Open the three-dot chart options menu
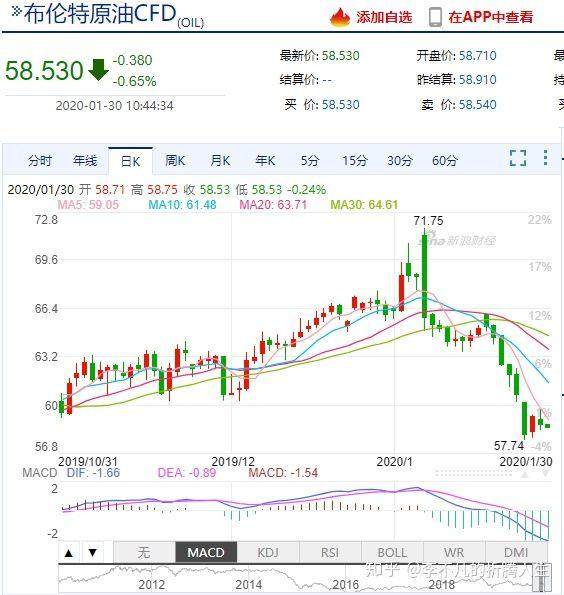The width and height of the screenshot is (564, 595). pos(545,158)
